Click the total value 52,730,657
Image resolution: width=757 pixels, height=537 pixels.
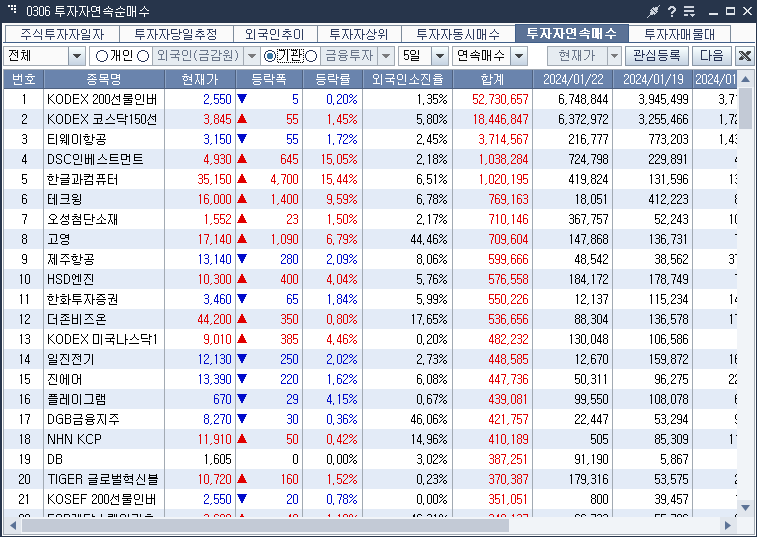(500, 99)
